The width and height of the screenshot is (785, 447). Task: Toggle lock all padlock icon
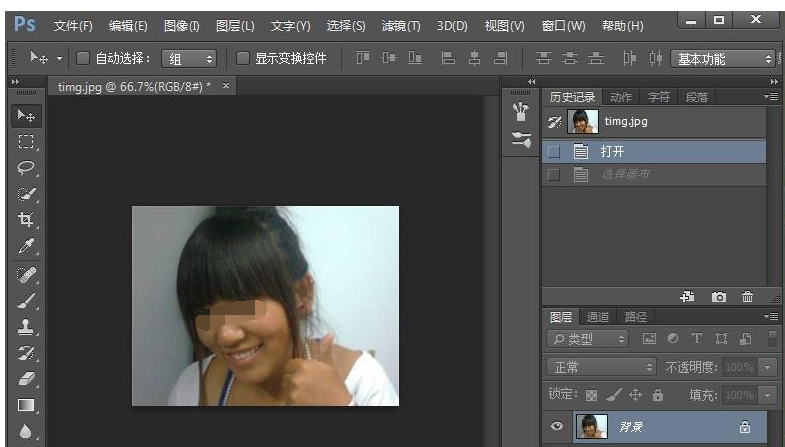click(658, 395)
